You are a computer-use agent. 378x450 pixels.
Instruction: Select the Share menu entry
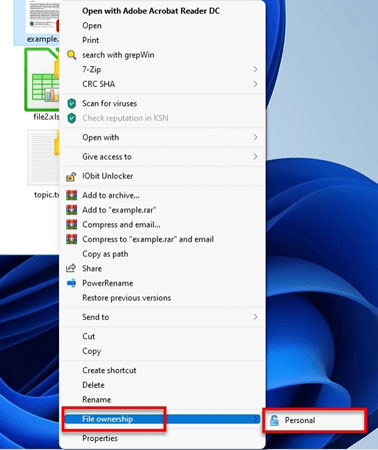tap(162, 269)
